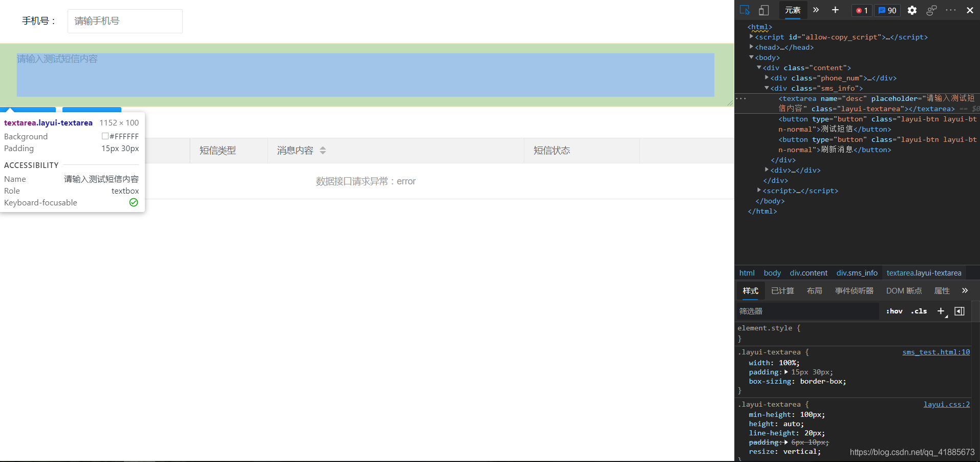Click the resize: vertical declaration
The image size is (980, 462).
784,452
